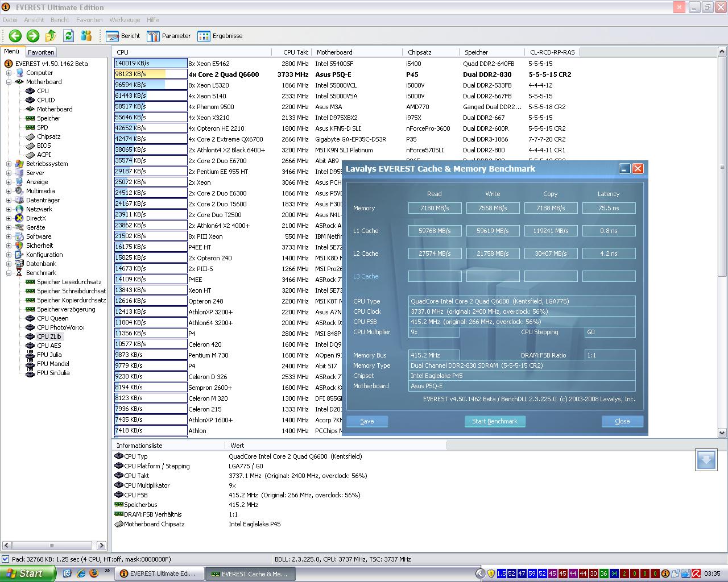Click the sidebar horizontal scrollbar right arrow

(101, 546)
